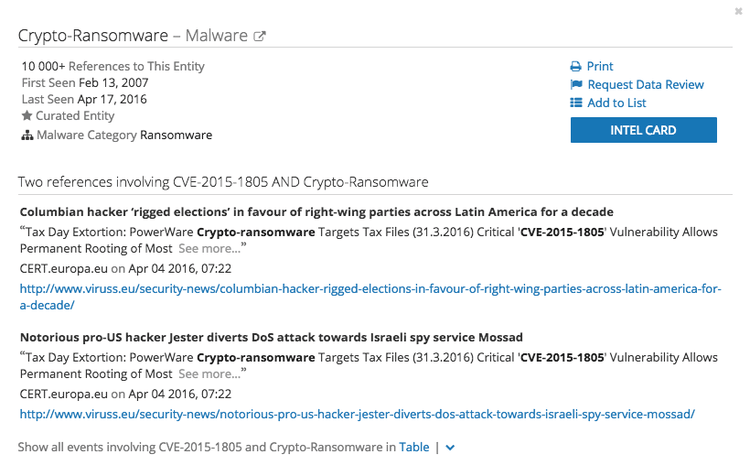Screen dimensions: 750x476
Task: Close the entity popup with the X
Action: pyautogui.click(x=738, y=10)
